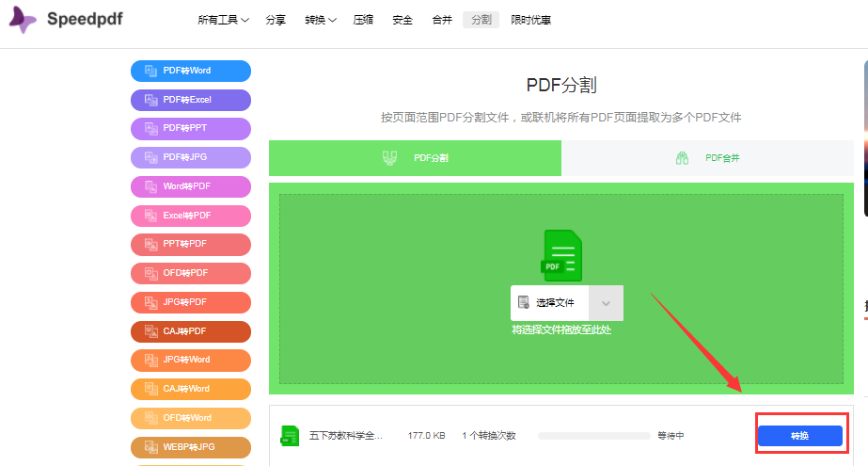868x466 pixels.
Task: Switch to the PDF合并 tab
Action: (707, 158)
